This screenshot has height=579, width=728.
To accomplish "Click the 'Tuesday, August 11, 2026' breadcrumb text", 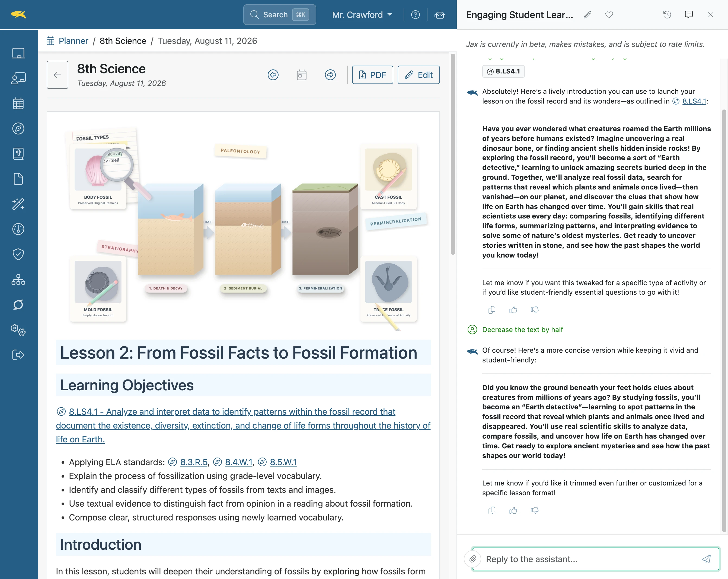I will coord(207,41).
